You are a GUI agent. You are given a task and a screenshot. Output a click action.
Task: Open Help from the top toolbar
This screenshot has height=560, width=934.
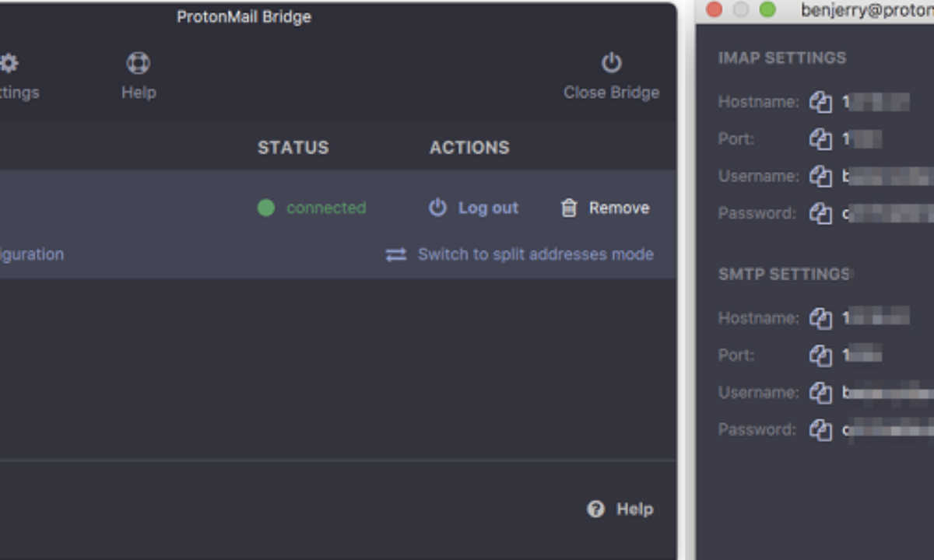coord(139,75)
